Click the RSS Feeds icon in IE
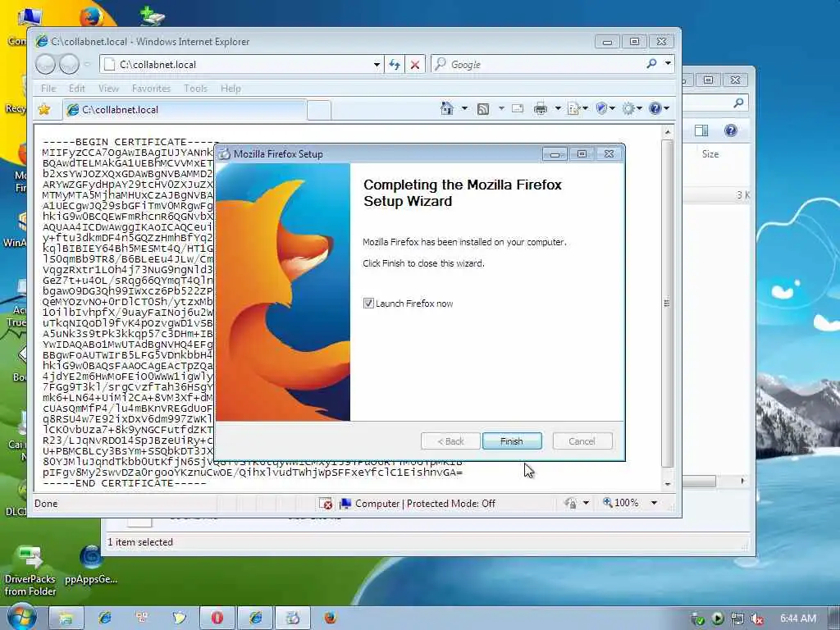This screenshot has height=630, width=840. click(x=482, y=109)
